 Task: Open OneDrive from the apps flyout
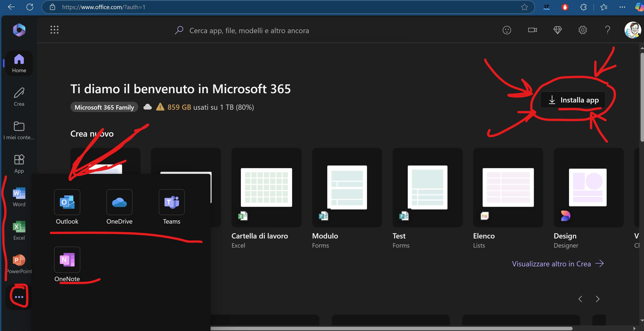119,202
